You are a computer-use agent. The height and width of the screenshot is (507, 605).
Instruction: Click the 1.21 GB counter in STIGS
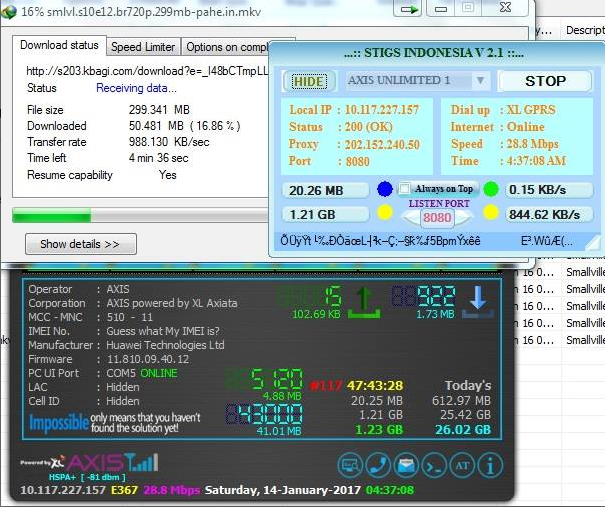point(325,215)
